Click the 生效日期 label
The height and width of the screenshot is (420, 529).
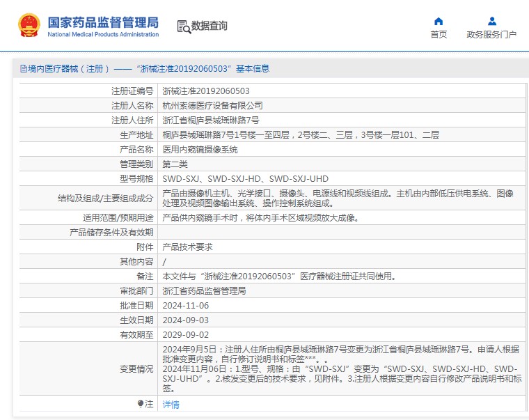(136, 320)
